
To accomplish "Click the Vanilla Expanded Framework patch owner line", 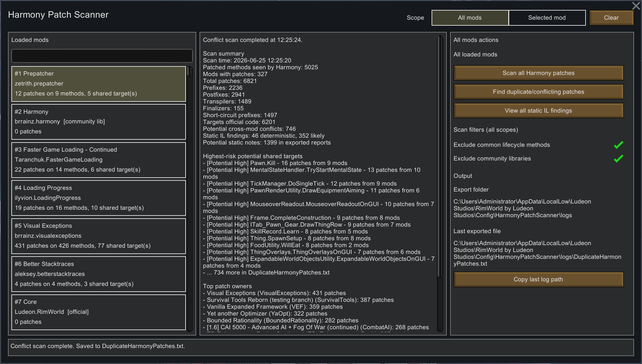I will pos(273,307).
